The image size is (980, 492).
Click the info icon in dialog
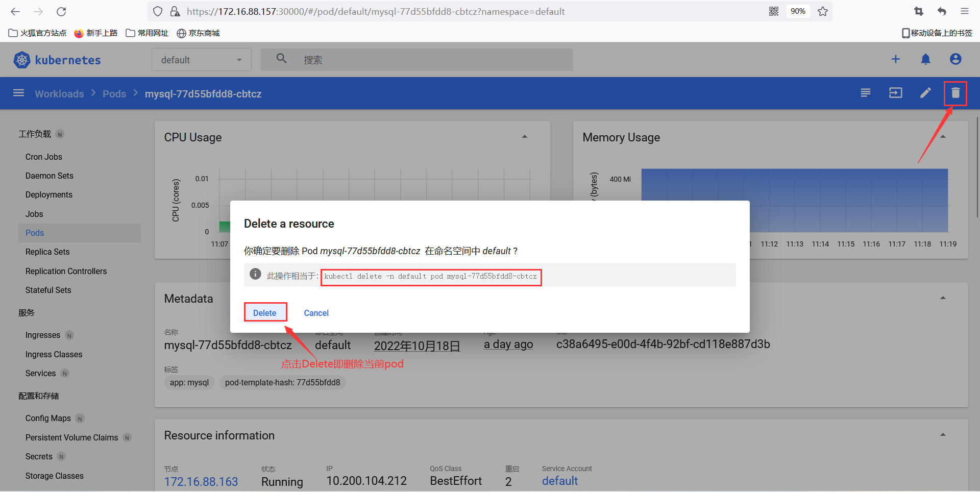coord(255,274)
